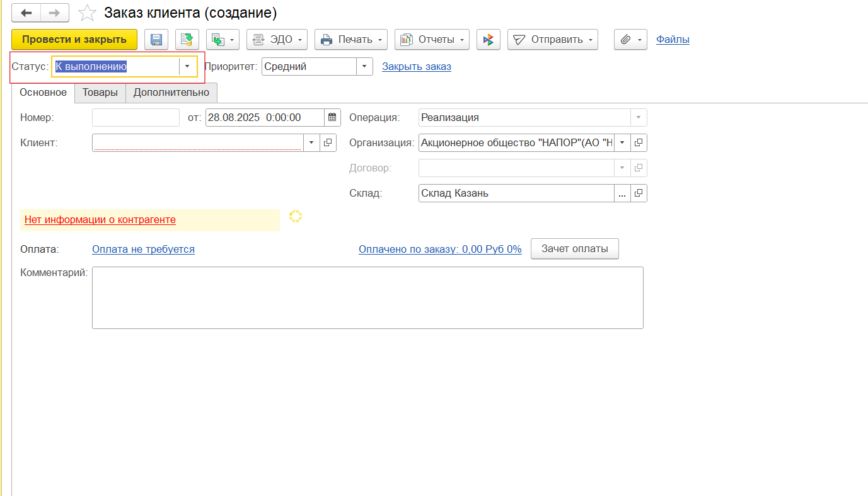
Task: Go back with the left arrow
Action: [x=26, y=13]
